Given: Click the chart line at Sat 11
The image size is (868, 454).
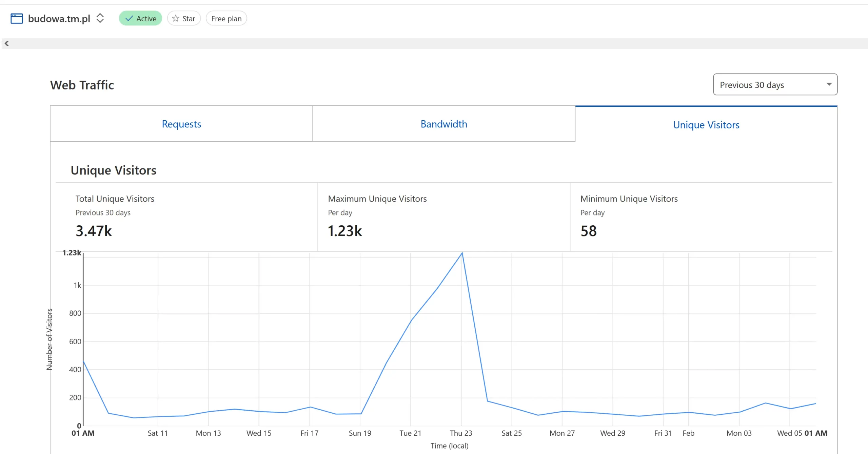Looking at the screenshot, I should point(158,416).
